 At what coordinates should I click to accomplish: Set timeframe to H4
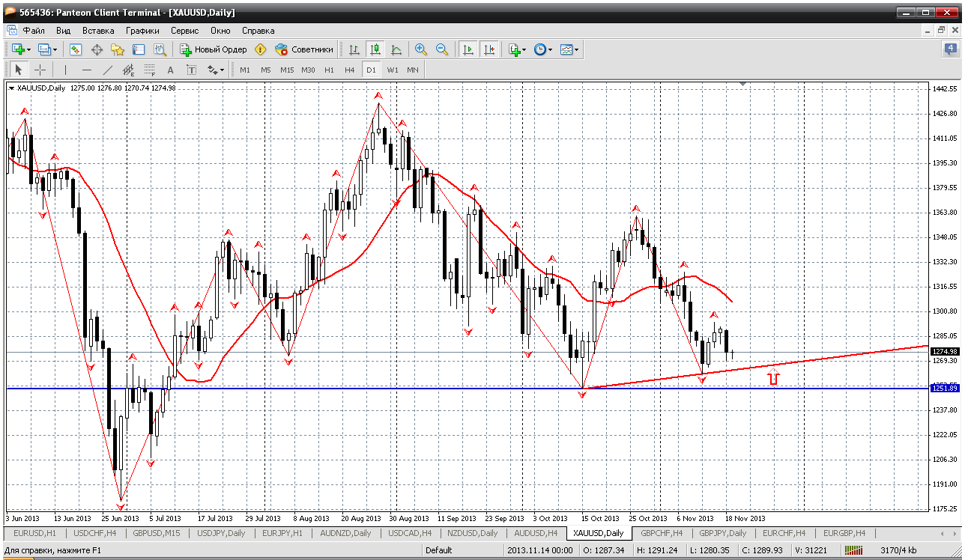point(350,70)
